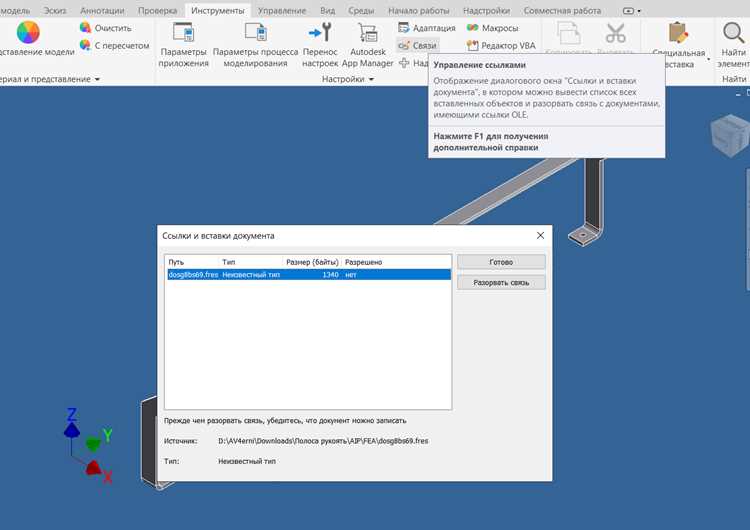Switch to the Управление tab

[x=281, y=10]
